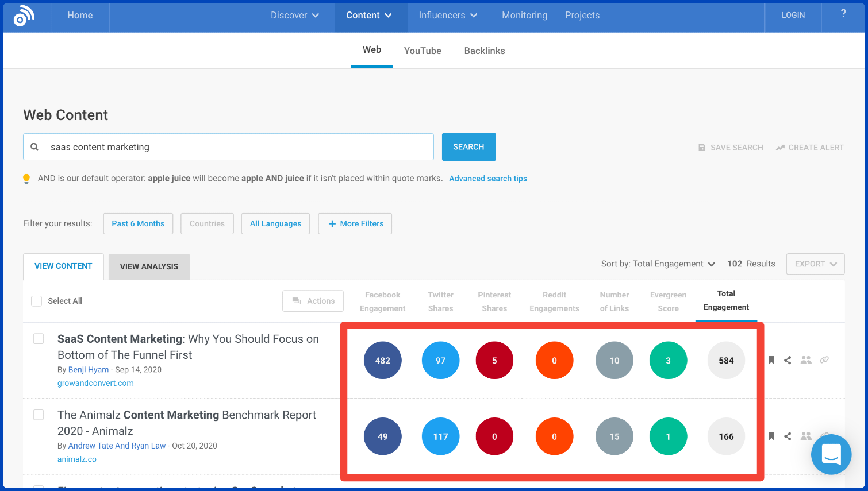View sharers of the Animalz Benchmark Report
This screenshot has width=868, height=491.
[x=806, y=436]
